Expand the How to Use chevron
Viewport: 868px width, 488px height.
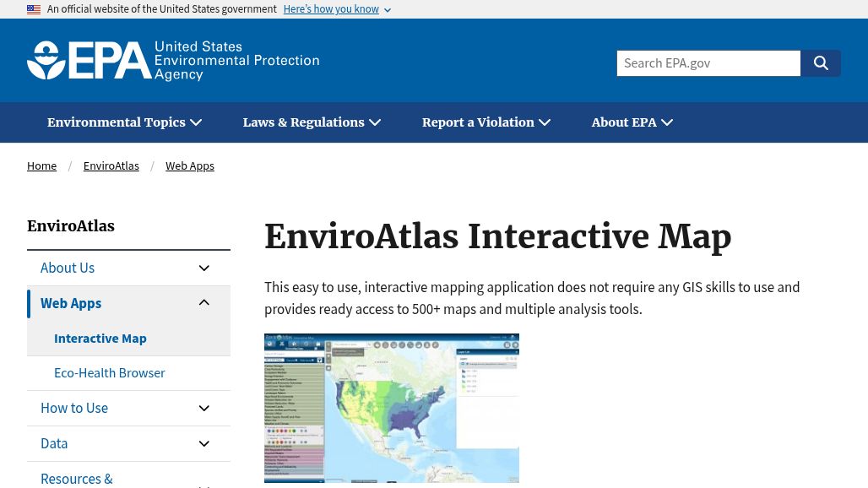[204, 409]
